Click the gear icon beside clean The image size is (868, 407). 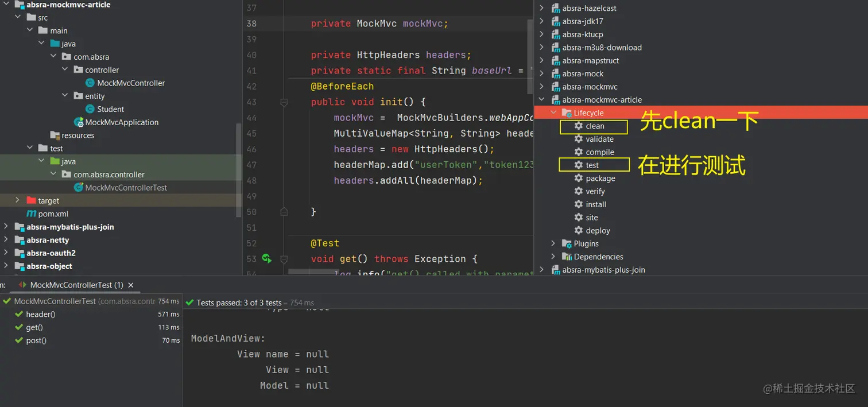(579, 126)
